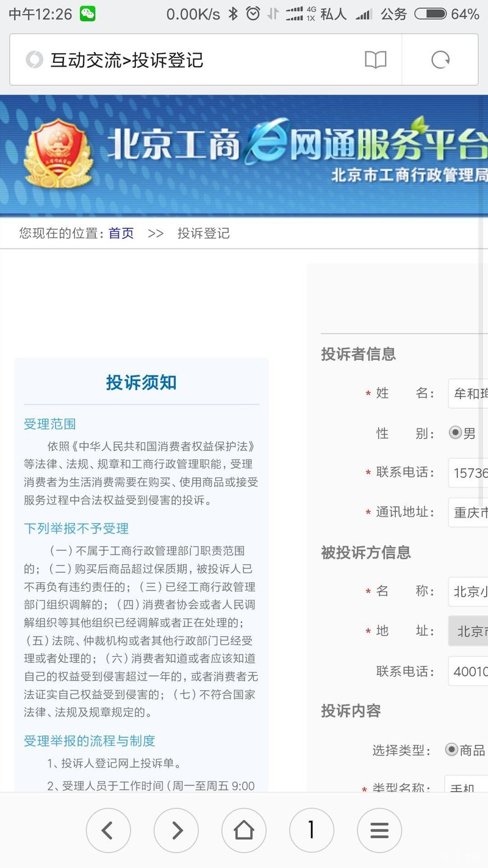Open the browser hamburger menu
Image resolution: width=488 pixels, height=868 pixels.
379,830
